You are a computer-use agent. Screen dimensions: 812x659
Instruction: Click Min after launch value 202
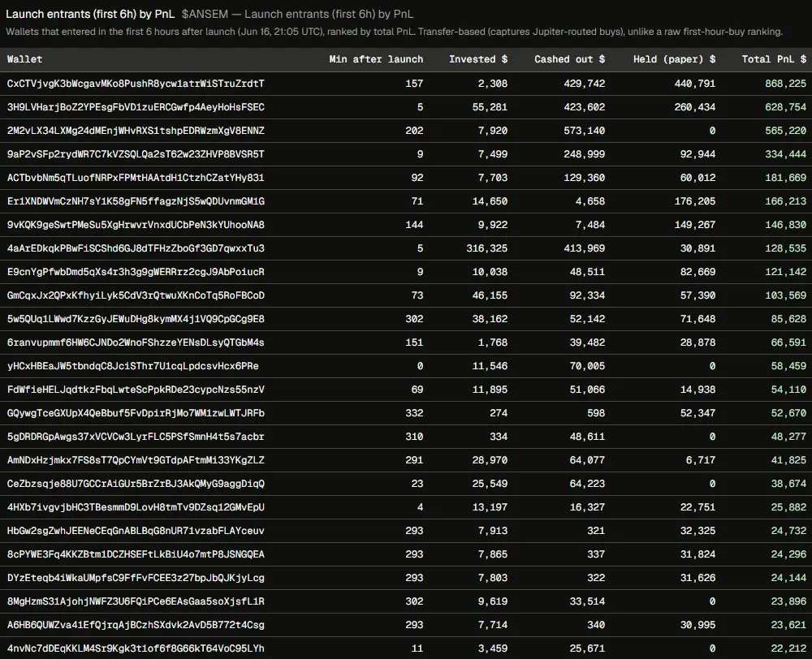coord(414,131)
